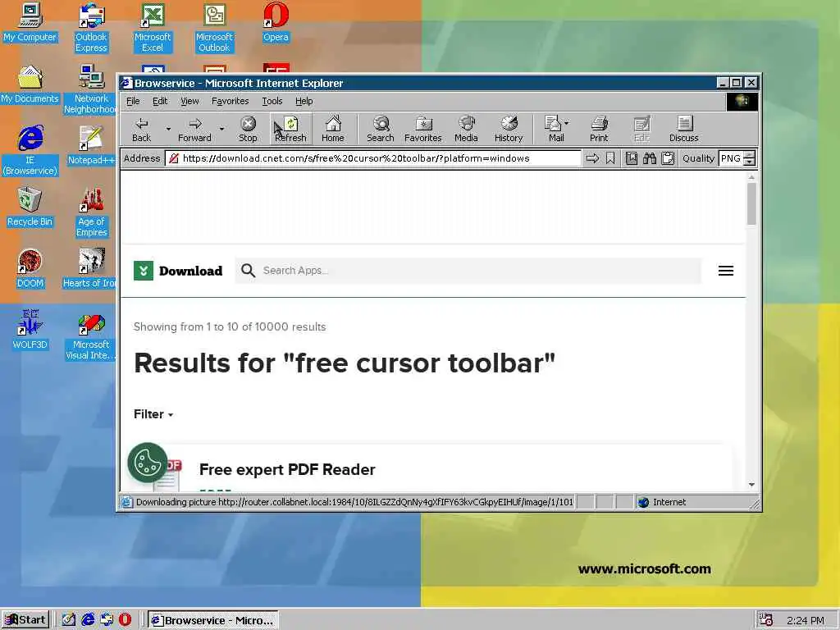This screenshot has width=840, height=630.
Task: Select Microsoft Excel desktop icon
Action: pyautogui.click(x=153, y=28)
